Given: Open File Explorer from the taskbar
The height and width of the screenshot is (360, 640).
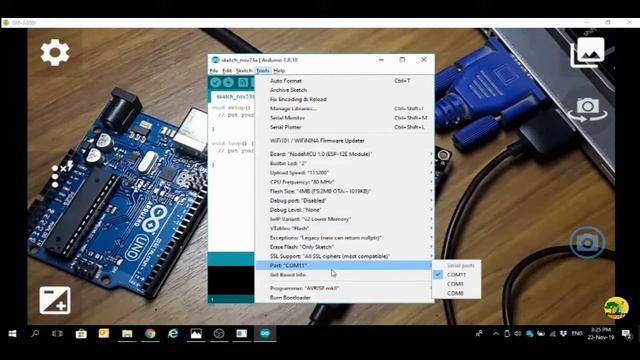Looking at the screenshot, I should point(127,334).
